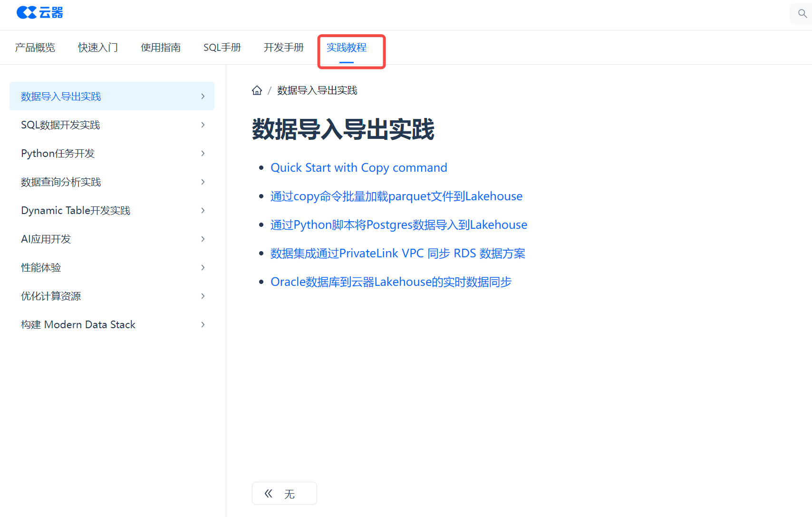Image resolution: width=812 pixels, height=517 pixels.
Task: Expand the 数据查询分析实践 chevron
Action: point(203,182)
